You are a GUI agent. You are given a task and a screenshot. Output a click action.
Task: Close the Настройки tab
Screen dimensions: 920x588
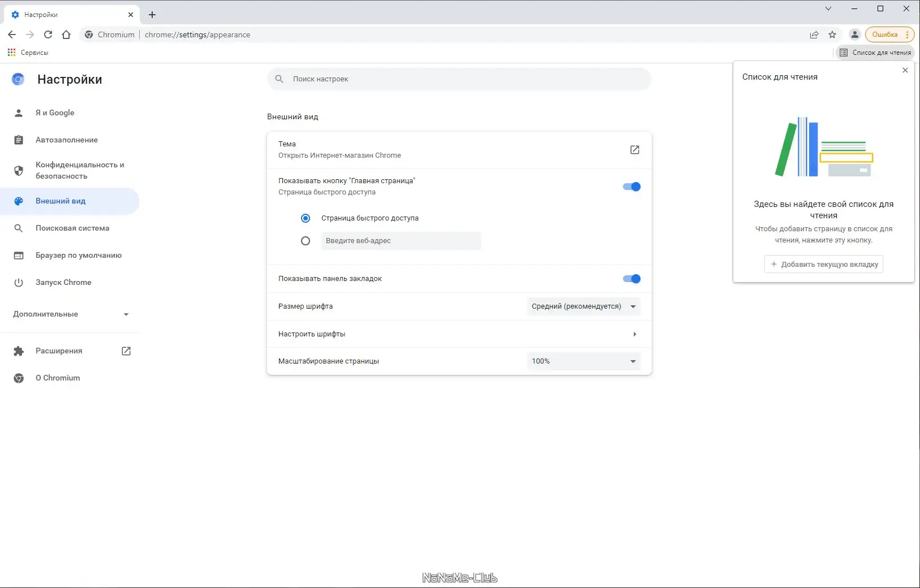(131, 15)
